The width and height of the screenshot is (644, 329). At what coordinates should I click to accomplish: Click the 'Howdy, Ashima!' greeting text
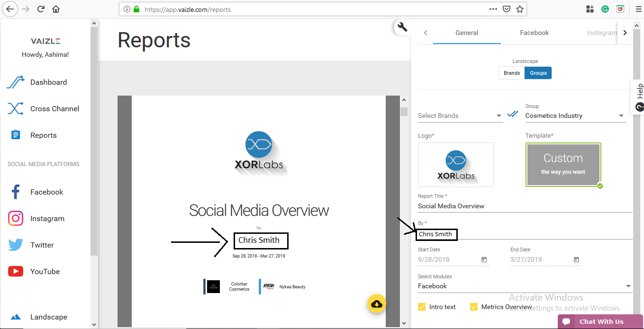pyautogui.click(x=45, y=54)
